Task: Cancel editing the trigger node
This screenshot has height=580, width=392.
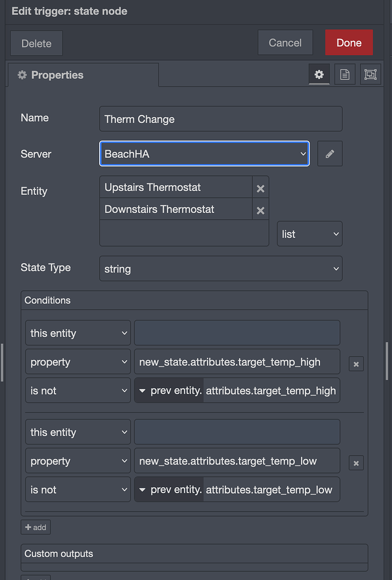Action: click(285, 42)
